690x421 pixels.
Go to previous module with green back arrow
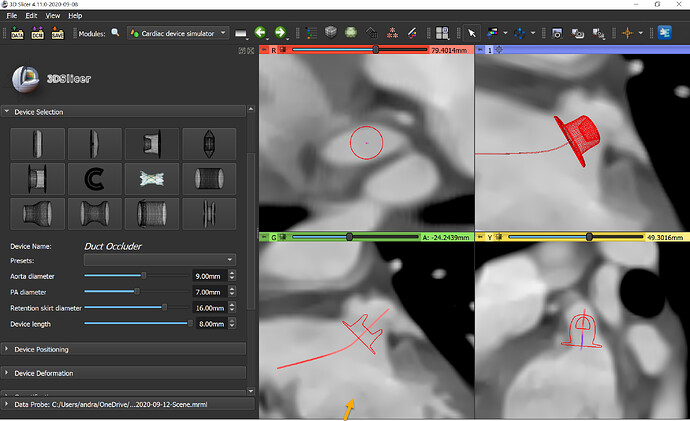click(x=260, y=34)
